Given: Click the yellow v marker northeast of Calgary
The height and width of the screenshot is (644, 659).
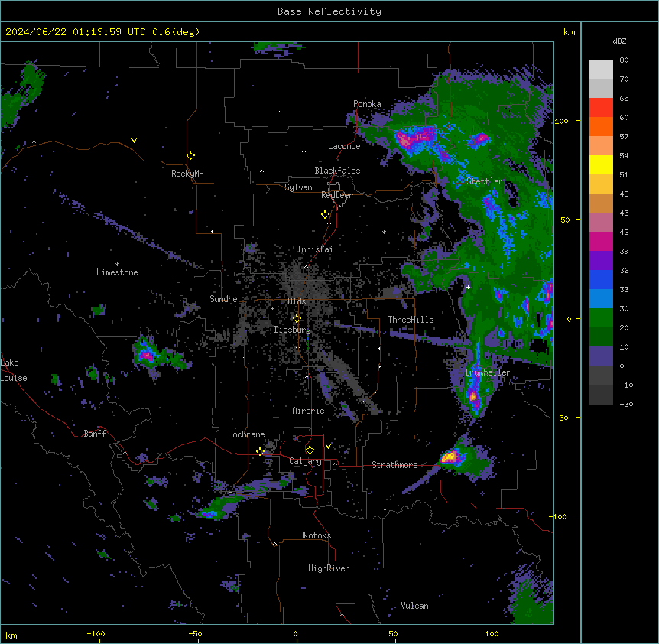Looking at the screenshot, I should coord(328,447).
